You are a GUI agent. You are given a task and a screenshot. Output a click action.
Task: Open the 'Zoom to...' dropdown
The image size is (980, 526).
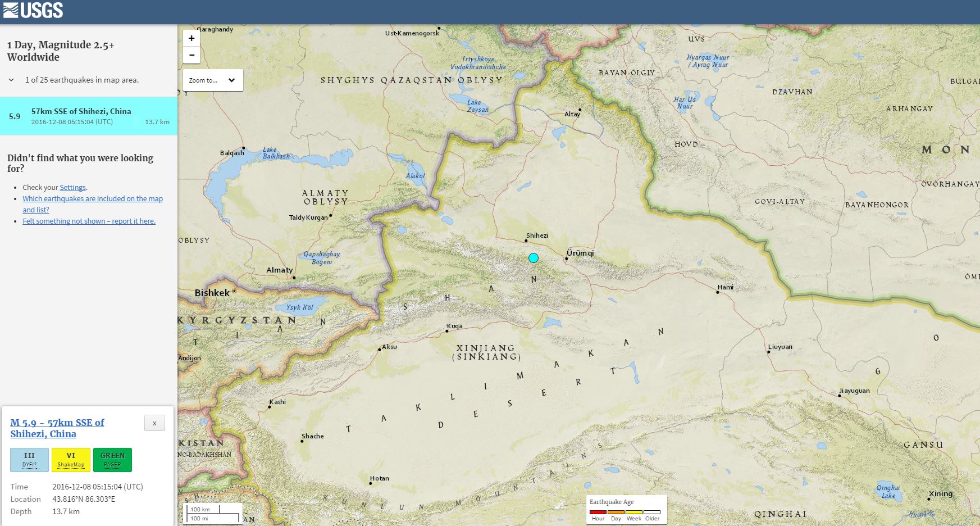[x=213, y=80]
